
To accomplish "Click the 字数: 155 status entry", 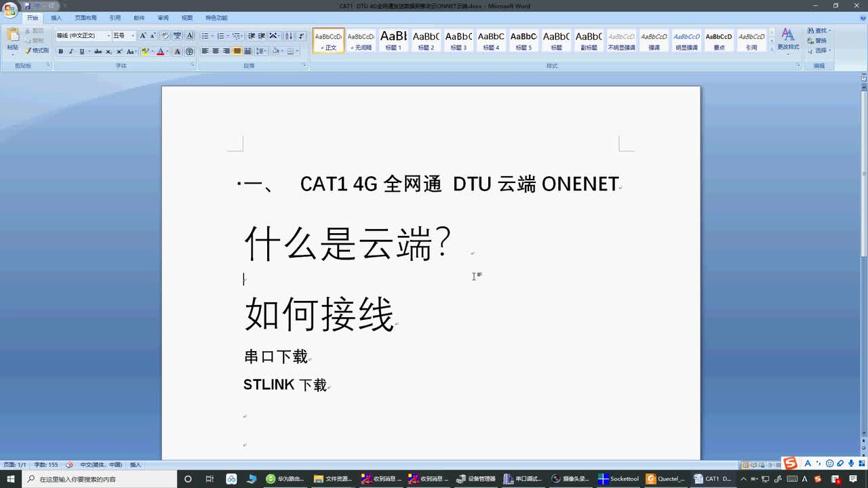I will pyautogui.click(x=46, y=465).
